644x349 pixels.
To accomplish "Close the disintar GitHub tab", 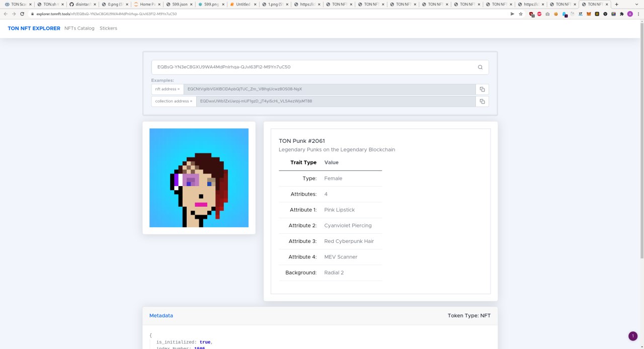I will click(95, 4).
